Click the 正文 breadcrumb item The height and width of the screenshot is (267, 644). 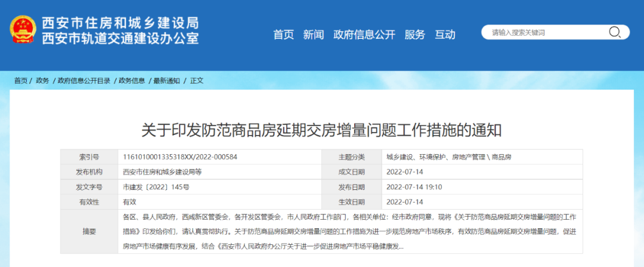[x=197, y=81]
